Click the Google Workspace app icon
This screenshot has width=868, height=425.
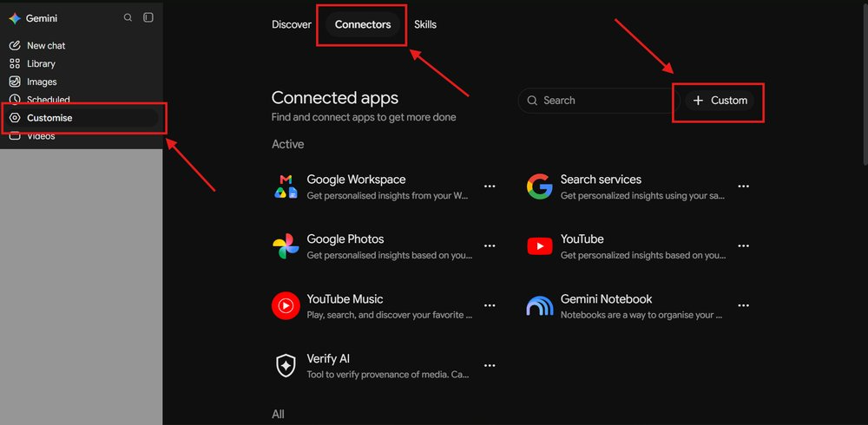286,186
